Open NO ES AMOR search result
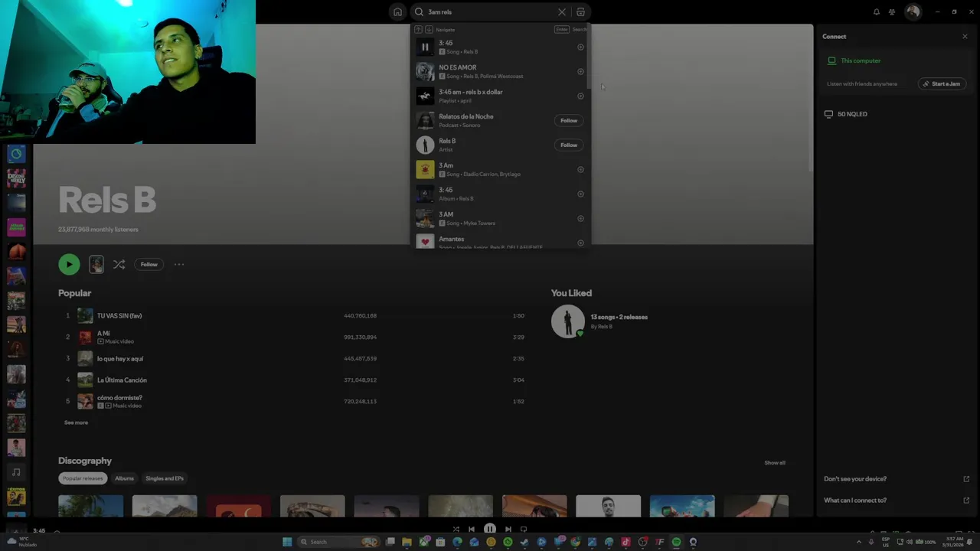Image resolution: width=980 pixels, height=551 pixels. [501, 71]
